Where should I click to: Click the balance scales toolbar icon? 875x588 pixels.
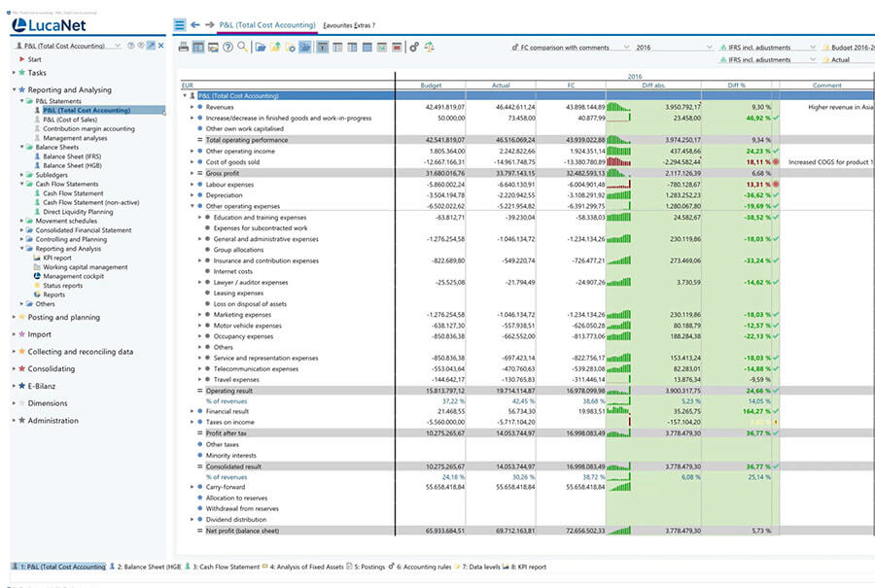click(x=429, y=47)
